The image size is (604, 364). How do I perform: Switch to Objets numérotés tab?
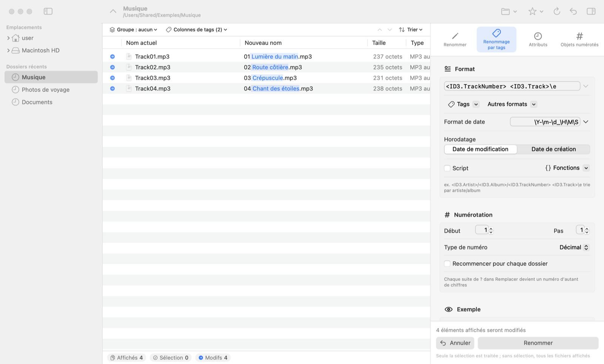[x=579, y=39]
